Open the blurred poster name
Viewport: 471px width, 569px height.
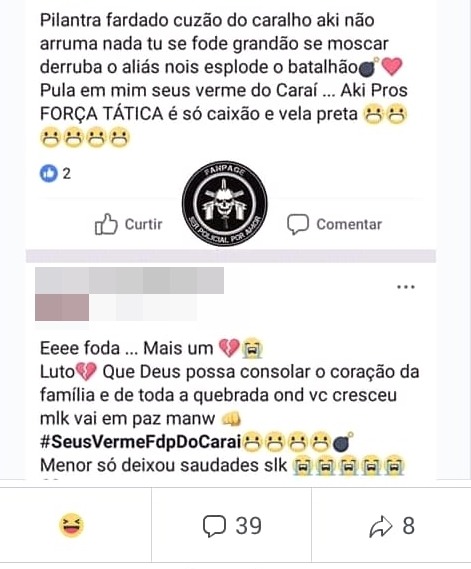click(x=129, y=281)
